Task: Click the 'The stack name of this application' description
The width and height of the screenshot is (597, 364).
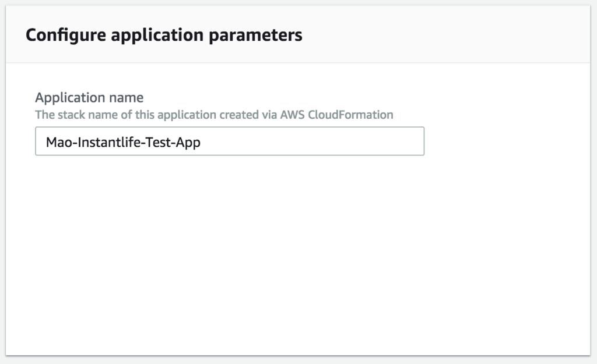Action: coord(214,115)
